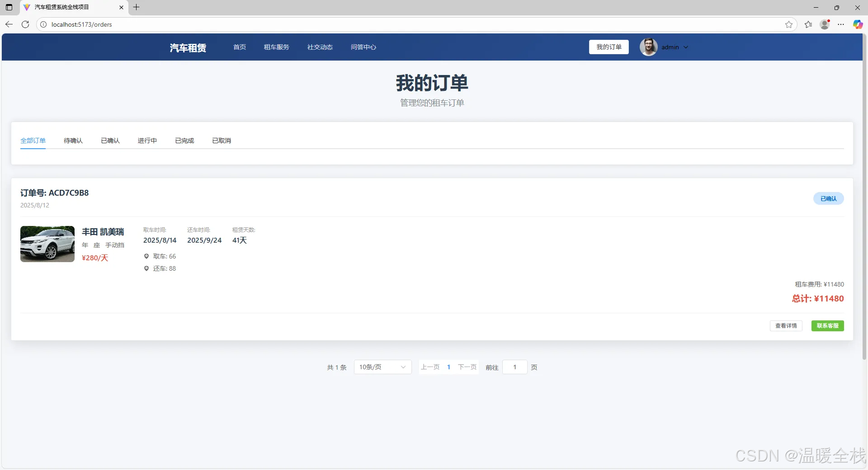Image resolution: width=868 pixels, height=470 pixels.
Task: Open the browser profile avatar
Action: click(825, 24)
